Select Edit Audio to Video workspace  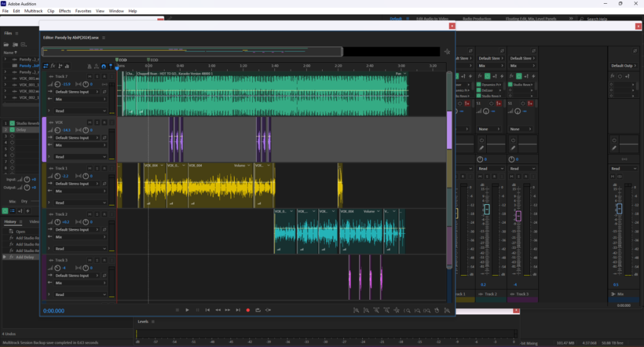[432, 19]
